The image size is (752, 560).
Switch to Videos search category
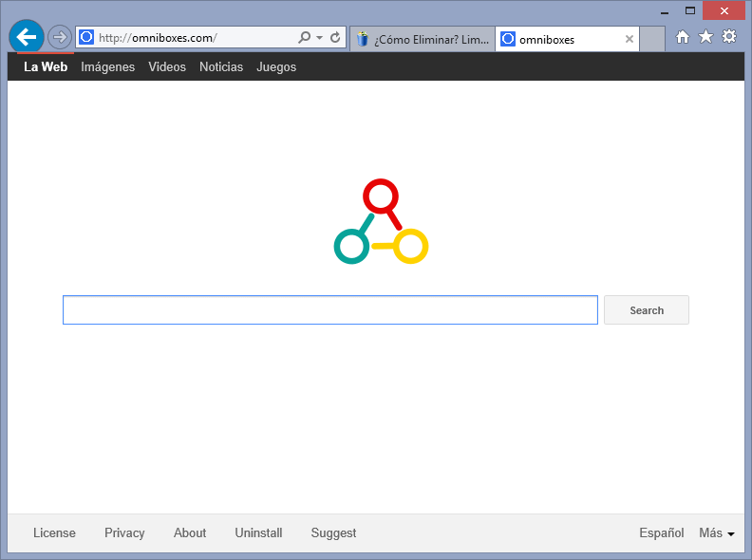(x=167, y=66)
